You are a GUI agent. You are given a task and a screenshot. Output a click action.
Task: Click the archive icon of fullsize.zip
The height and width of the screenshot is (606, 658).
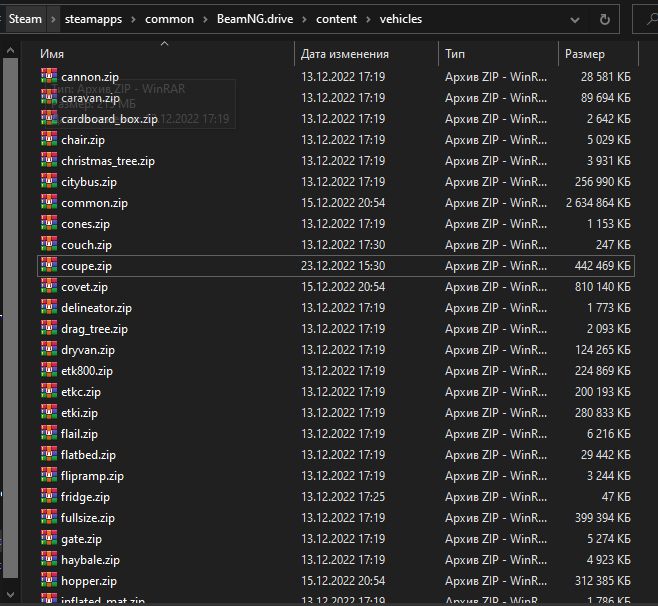49,517
